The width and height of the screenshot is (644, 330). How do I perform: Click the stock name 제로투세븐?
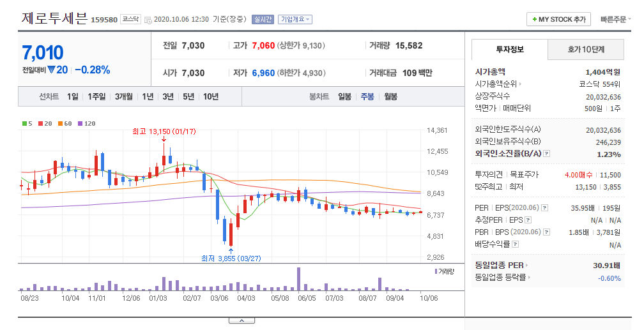click(55, 19)
